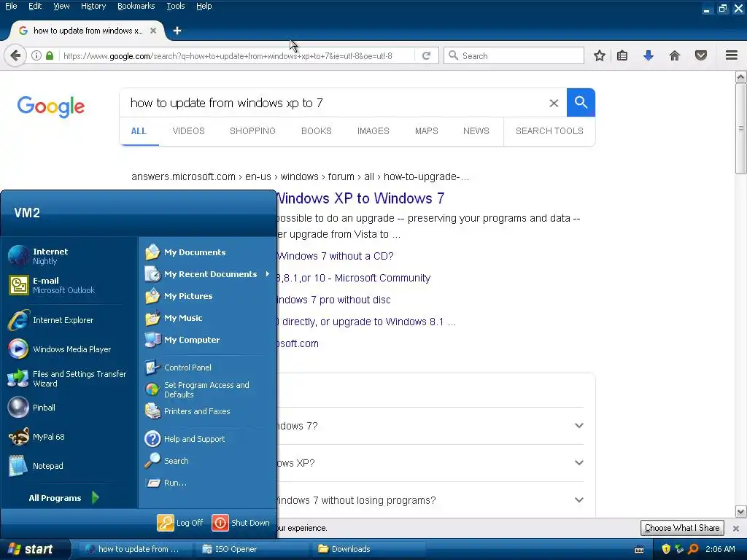Expand All Programs list
Image resolution: width=747 pixels, height=560 pixels.
[x=64, y=497]
